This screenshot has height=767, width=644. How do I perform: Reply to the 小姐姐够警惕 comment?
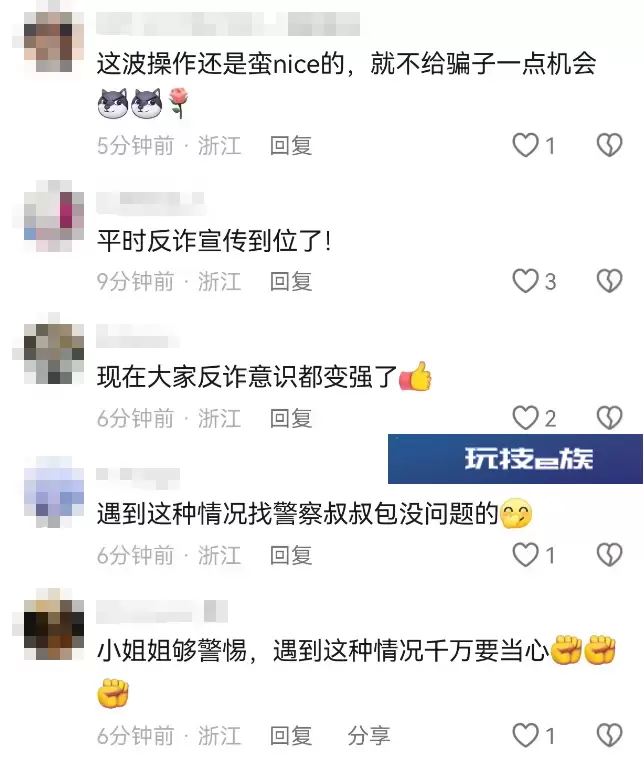[x=291, y=736]
